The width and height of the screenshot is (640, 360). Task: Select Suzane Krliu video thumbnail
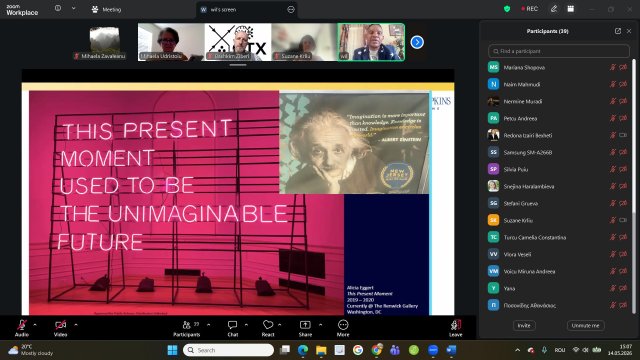click(304, 42)
